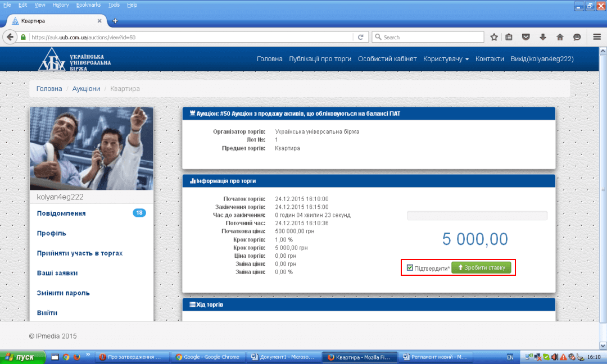Expand the Користувачу dropdown menu
Image resolution: width=607 pixels, height=364 pixels.
tap(446, 59)
